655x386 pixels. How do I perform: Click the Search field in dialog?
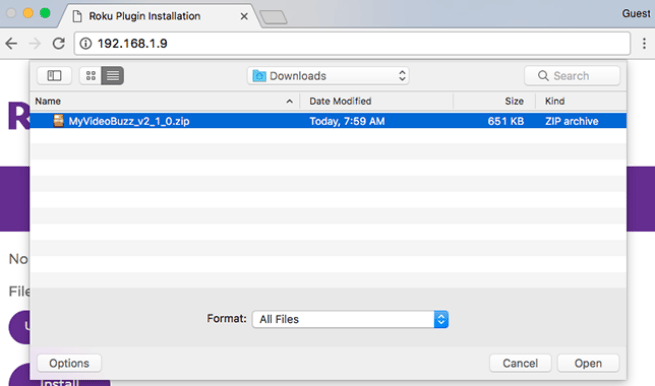click(572, 76)
